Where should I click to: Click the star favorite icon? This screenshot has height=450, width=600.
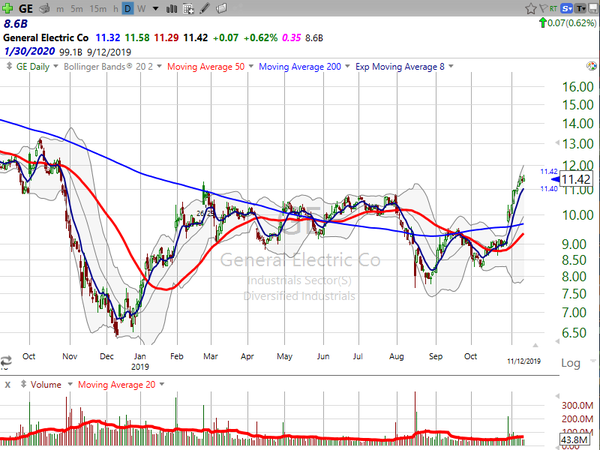[530, 8]
